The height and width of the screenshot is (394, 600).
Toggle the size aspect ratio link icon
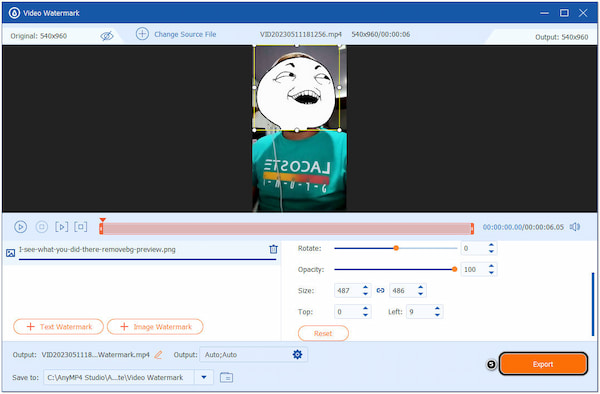380,290
